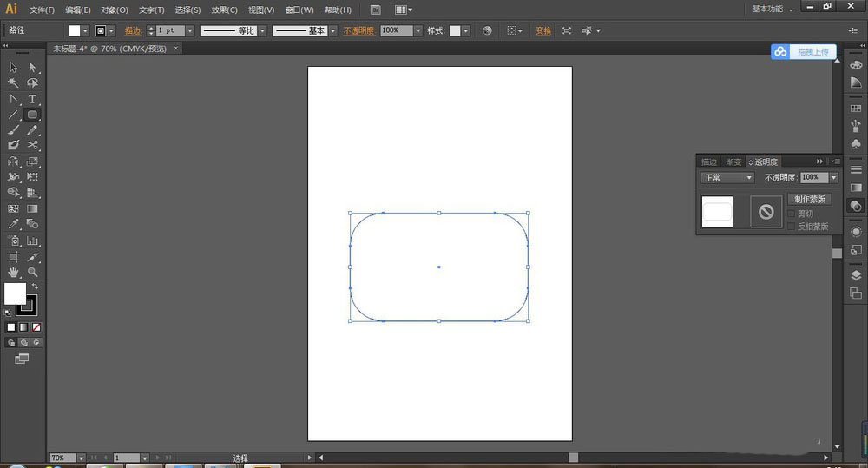Select the Direct Selection white arrow tool

[x=33, y=68]
